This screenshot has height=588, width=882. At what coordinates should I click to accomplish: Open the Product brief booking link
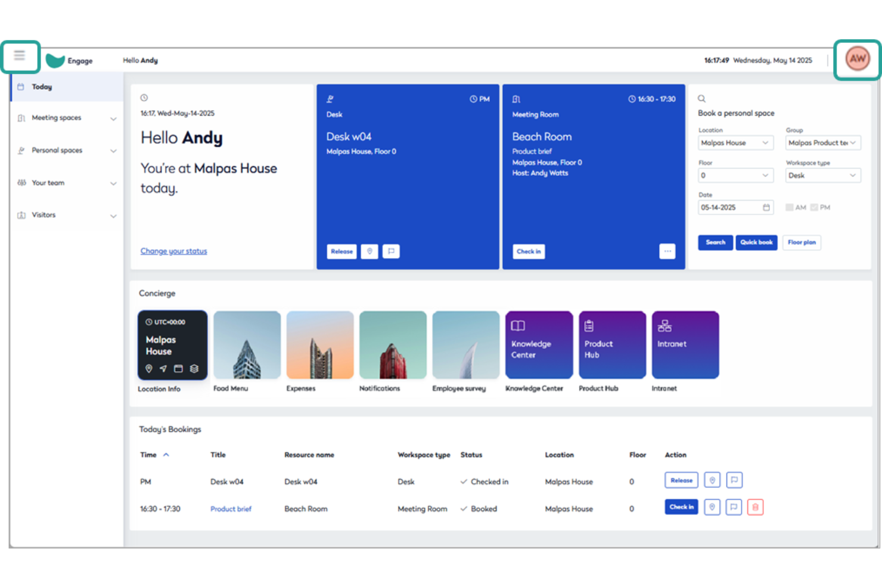click(231, 509)
